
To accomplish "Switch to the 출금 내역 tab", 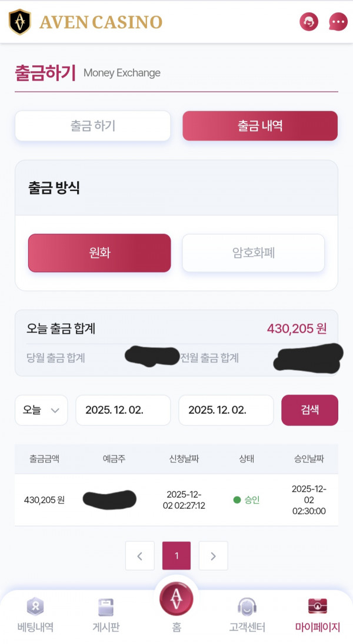I will tap(259, 126).
